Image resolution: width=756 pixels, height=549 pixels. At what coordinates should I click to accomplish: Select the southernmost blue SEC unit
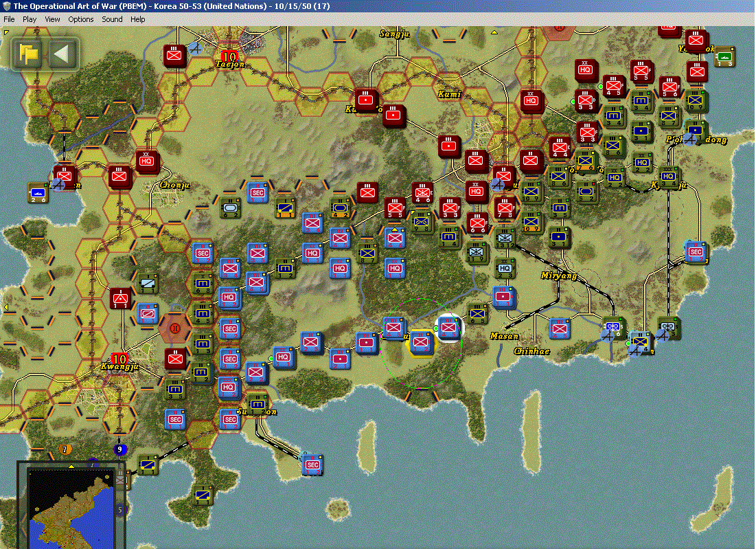pyautogui.click(x=312, y=464)
